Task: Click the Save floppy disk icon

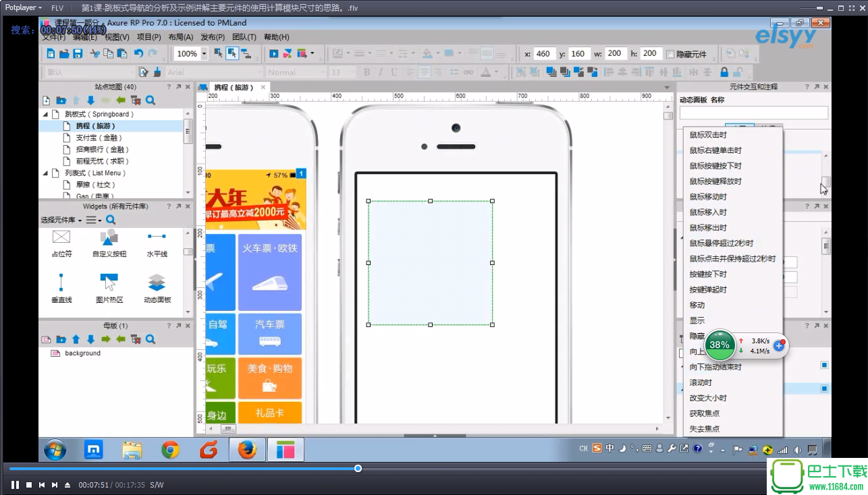Action: [78, 53]
